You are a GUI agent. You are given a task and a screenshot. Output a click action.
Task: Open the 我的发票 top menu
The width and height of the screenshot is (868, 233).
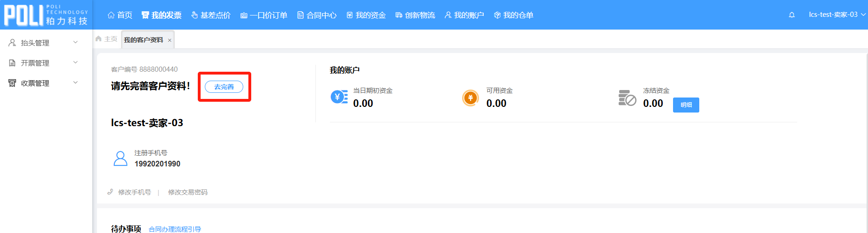[x=162, y=15]
